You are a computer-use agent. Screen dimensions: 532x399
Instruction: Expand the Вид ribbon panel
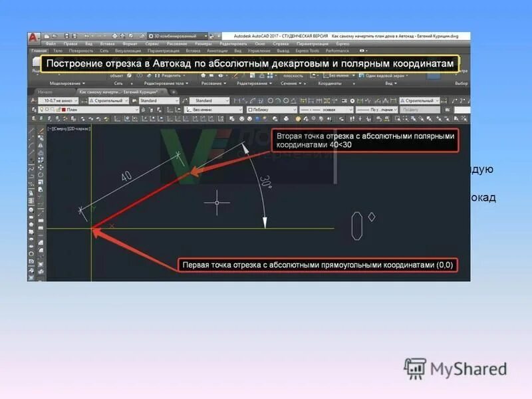[x=391, y=84]
